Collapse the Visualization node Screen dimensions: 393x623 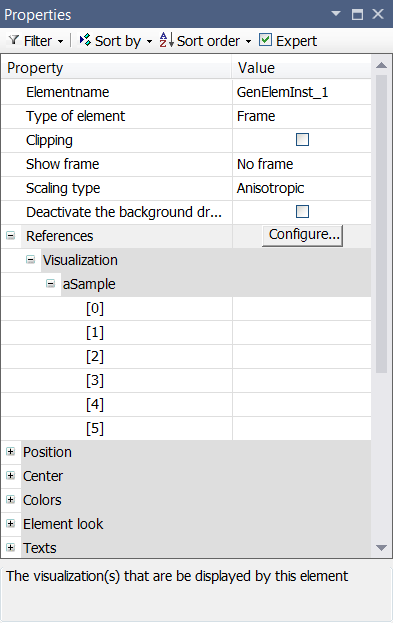coord(31,259)
